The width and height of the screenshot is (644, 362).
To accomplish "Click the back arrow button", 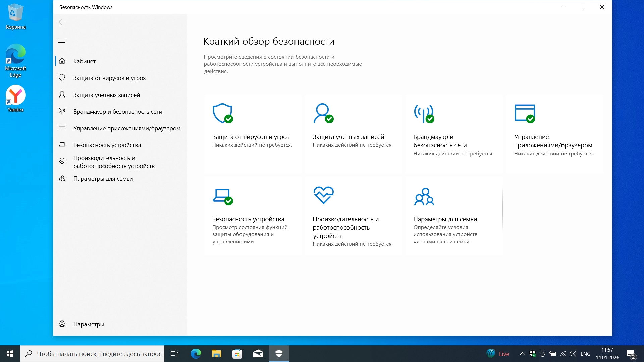I will coord(62,22).
